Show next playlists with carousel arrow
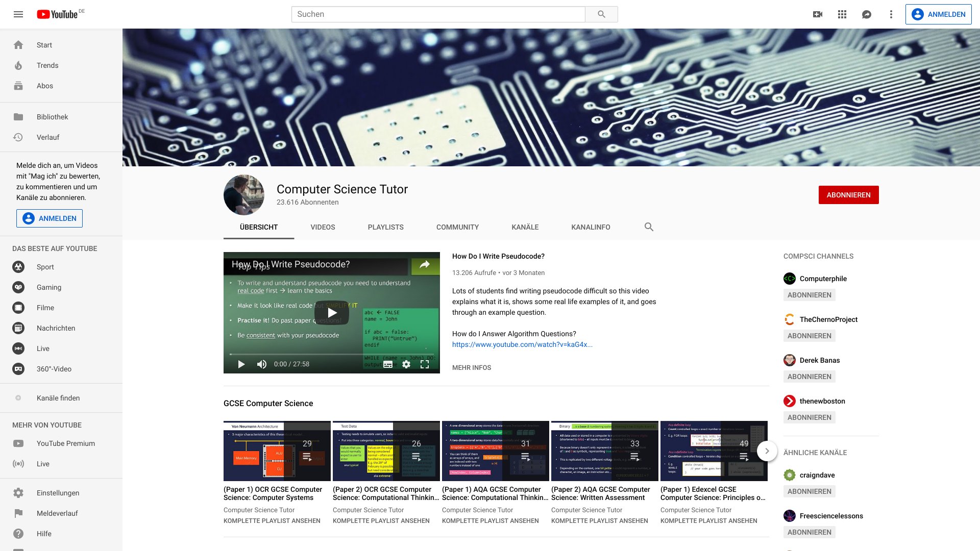Screen dimensions: 980x551 tap(767, 451)
